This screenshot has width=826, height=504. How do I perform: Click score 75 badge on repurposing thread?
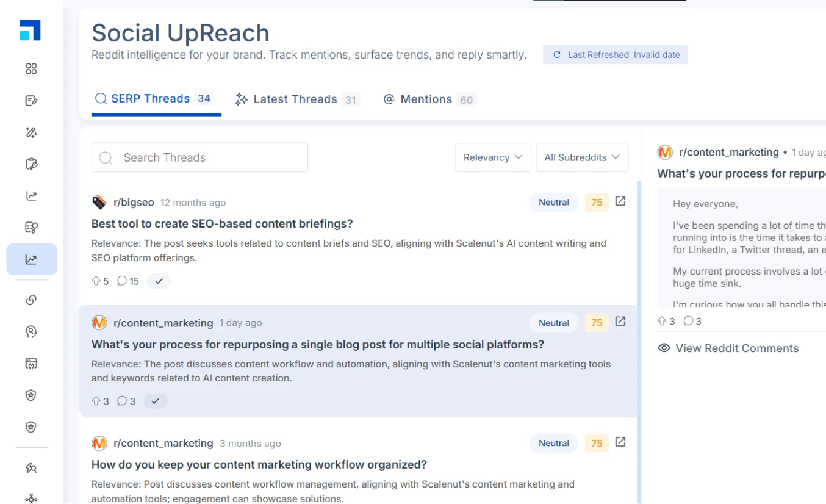597,323
